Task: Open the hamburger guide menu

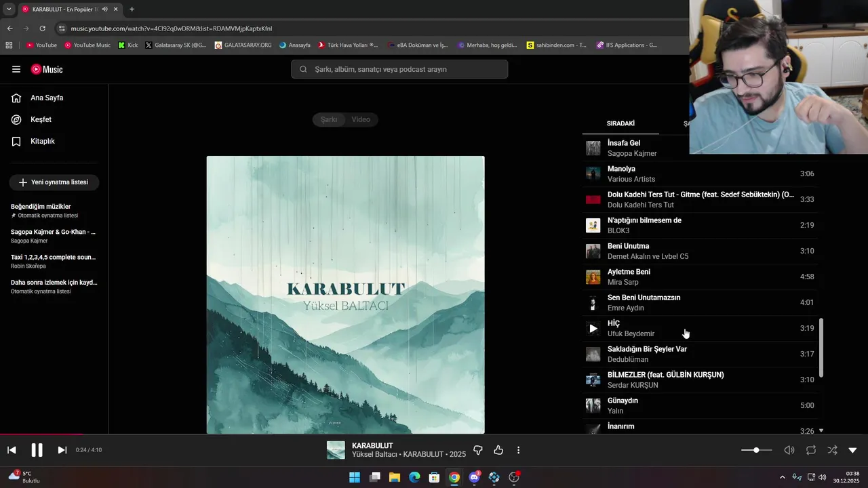Action: pos(16,69)
